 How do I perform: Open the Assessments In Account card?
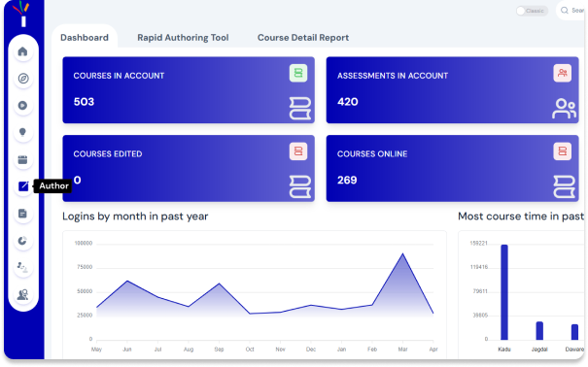click(x=452, y=90)
